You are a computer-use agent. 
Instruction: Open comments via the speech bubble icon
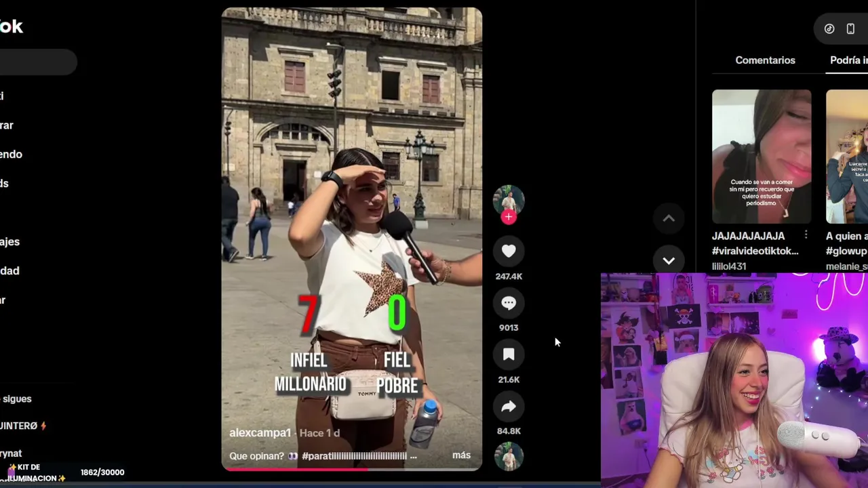coord(509,303)
